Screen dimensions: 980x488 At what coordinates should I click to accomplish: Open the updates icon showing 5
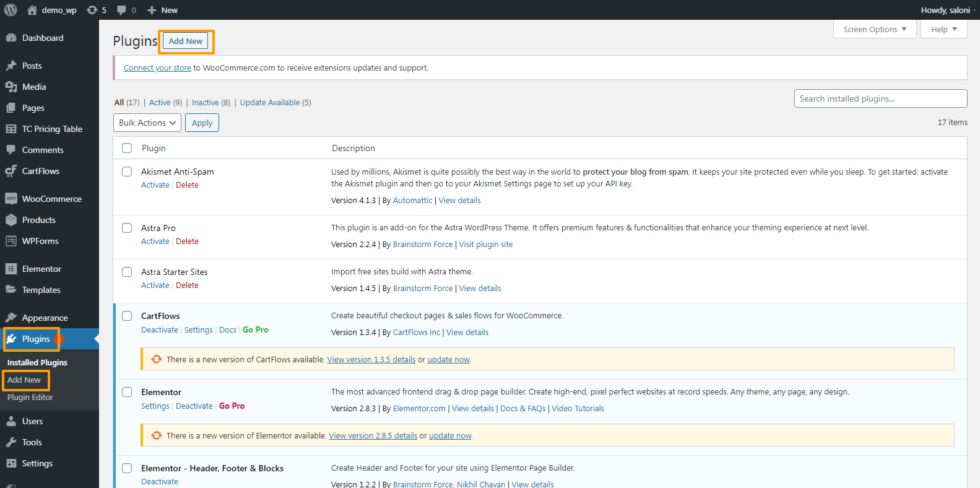(92, 10)
